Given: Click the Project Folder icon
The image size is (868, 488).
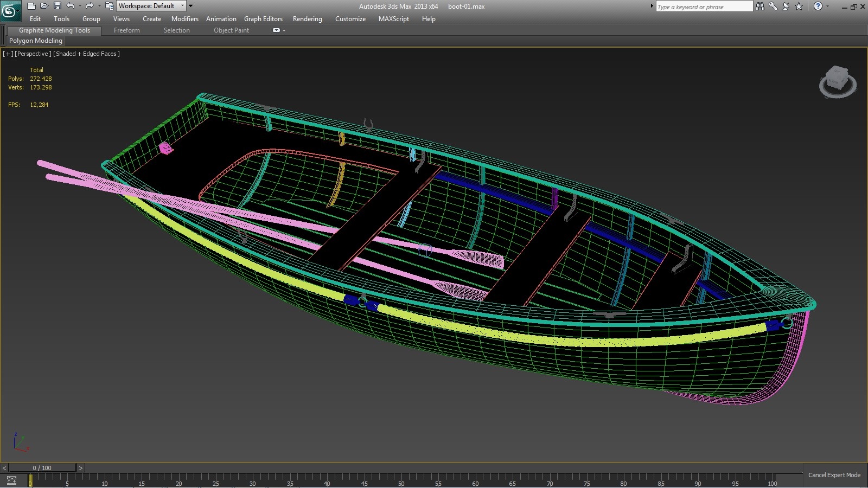Looking at the screenshot, I should pyautogui.click(x=109, y=6).
